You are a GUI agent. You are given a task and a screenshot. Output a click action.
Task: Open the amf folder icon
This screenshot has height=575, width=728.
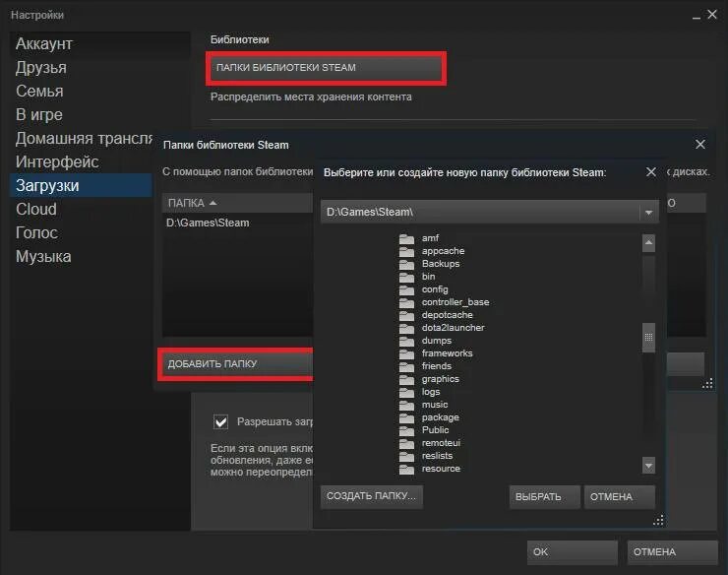[x=406, y=238]
